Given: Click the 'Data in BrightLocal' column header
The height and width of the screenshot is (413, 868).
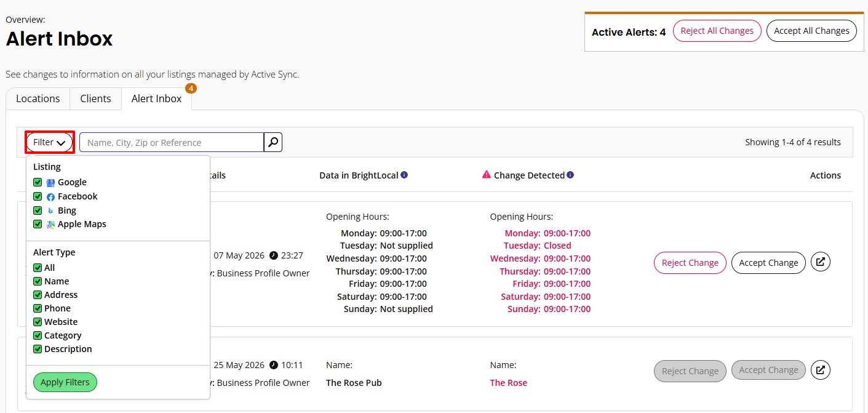Looking at the screenshot, I should click(358, 175).
